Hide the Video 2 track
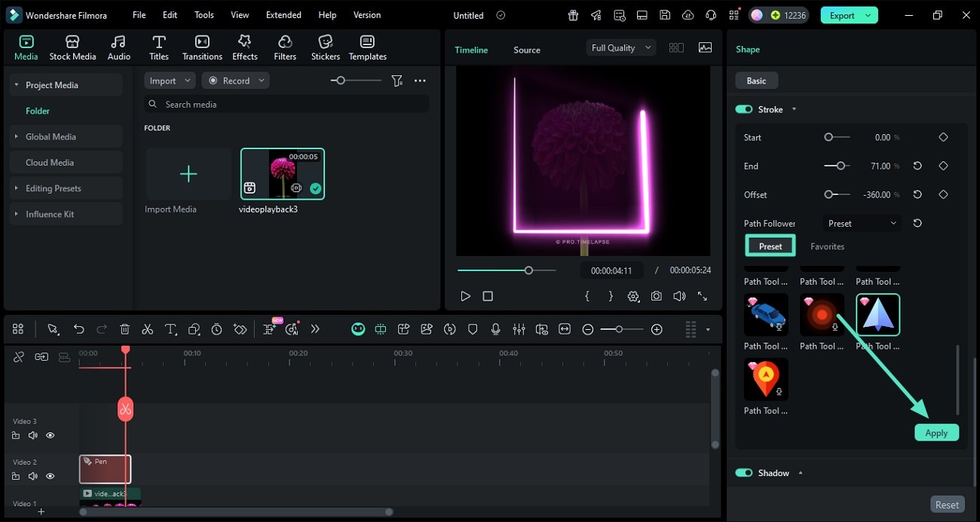This screenshot has height=522, width=980. [x=51, y=476]
